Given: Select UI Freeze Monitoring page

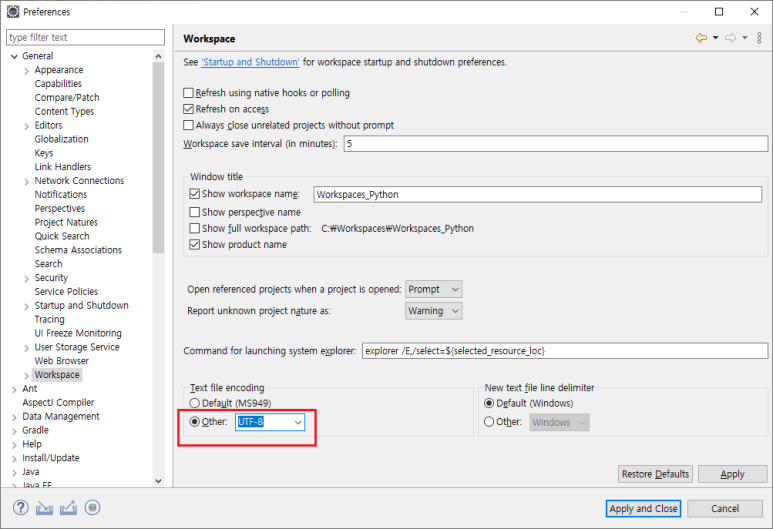Looking at the screenshot, I should (x=78, y=333).
